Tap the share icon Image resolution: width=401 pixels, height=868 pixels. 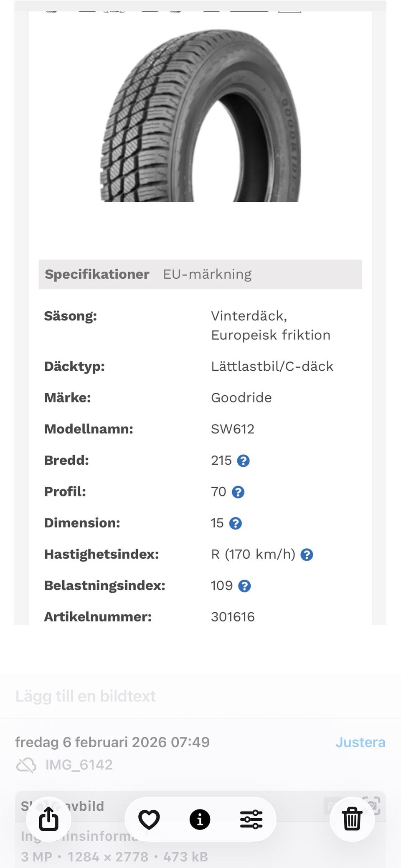coord(48,819)
